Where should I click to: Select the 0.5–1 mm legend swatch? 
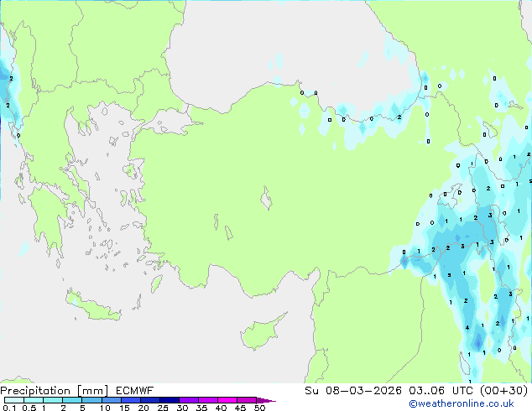(34, 400)
